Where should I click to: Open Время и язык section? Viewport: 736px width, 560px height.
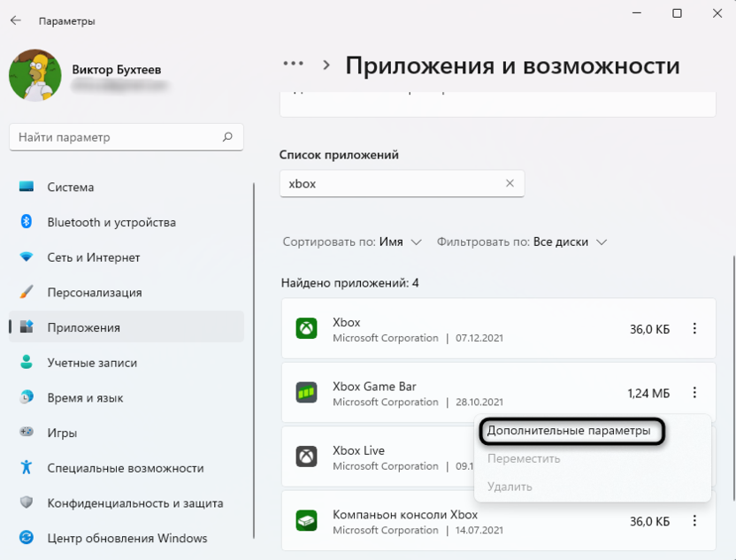pos(126,397)
